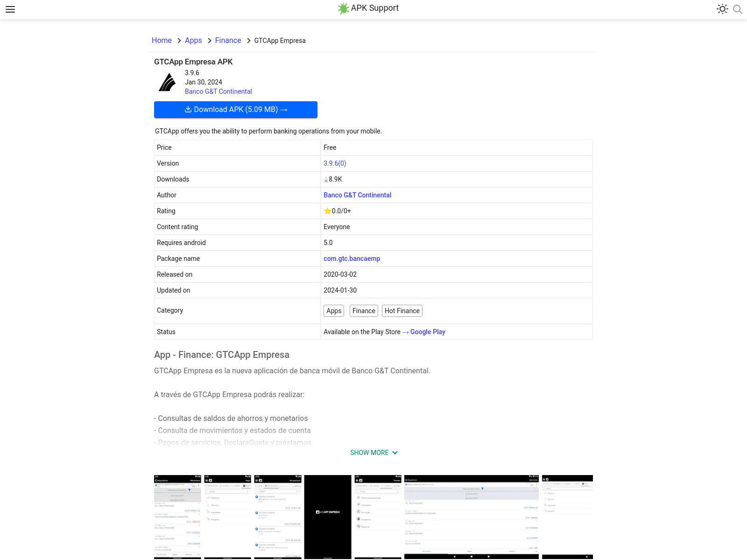The image size is (747, 560).
Task: Click the Requires android label
Action: [x=181, y=243]
